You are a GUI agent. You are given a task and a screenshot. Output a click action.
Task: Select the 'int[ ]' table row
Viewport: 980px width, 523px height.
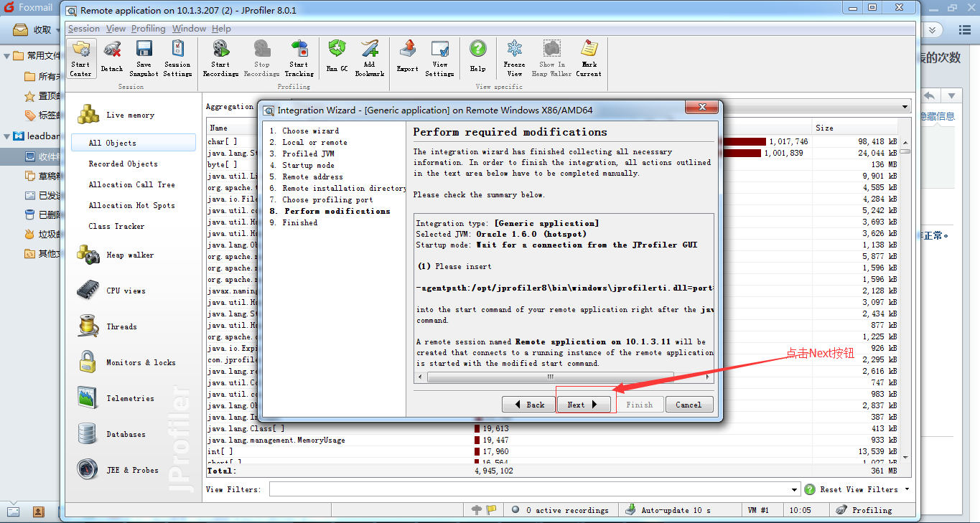pyautogui.click(x=553, y=451)
